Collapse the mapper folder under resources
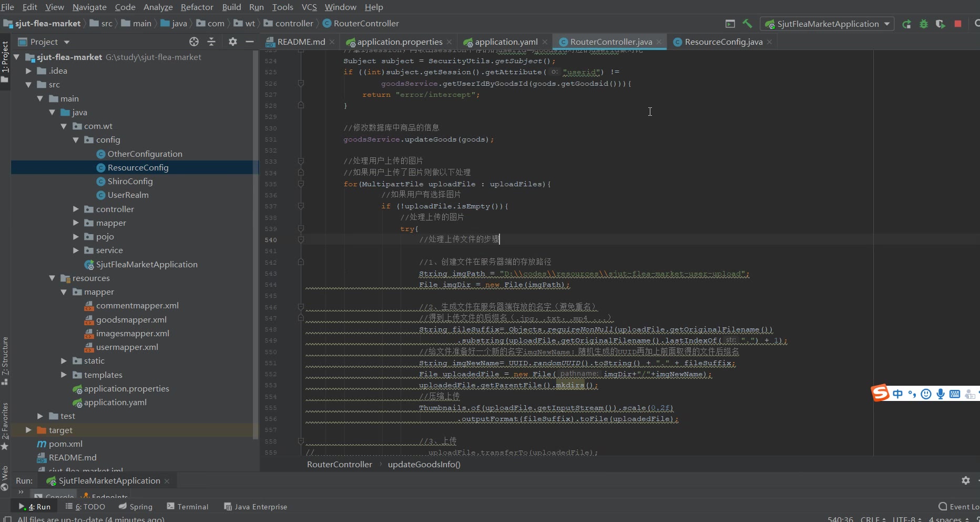The image size is (980, 522). point(64,292)
